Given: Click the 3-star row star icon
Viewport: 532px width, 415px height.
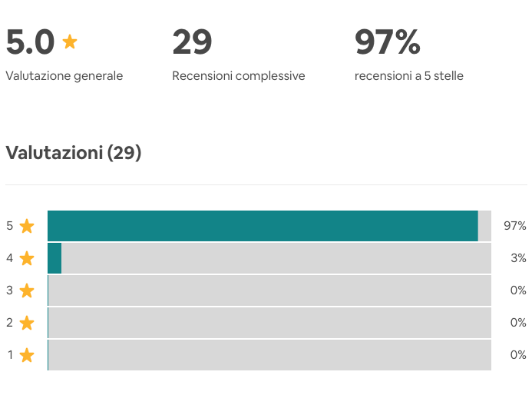Looking at the screenshot, I should pyautogui.click(x=27, y=290).
